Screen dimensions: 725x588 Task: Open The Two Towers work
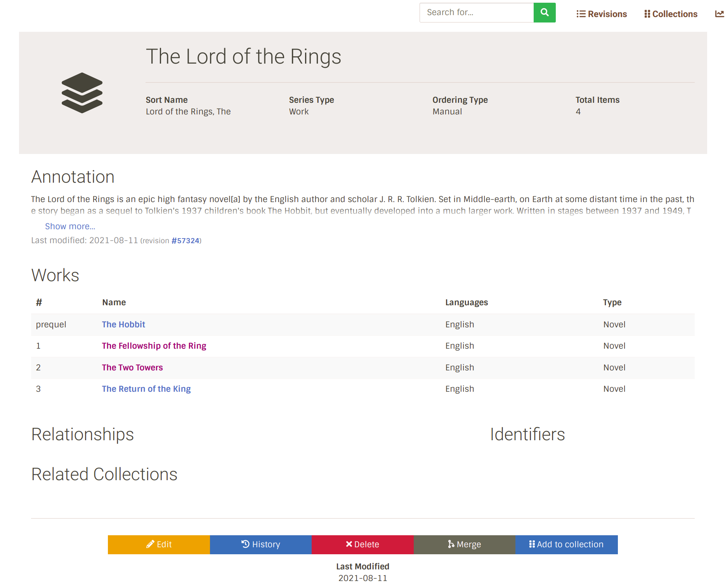pos(132,367)
